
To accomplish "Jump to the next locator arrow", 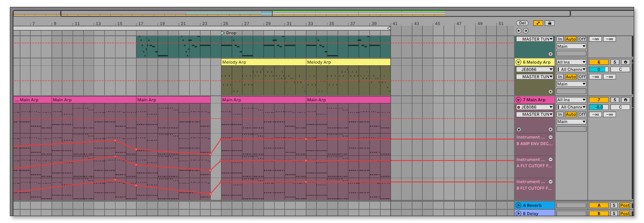I will 526,31.
